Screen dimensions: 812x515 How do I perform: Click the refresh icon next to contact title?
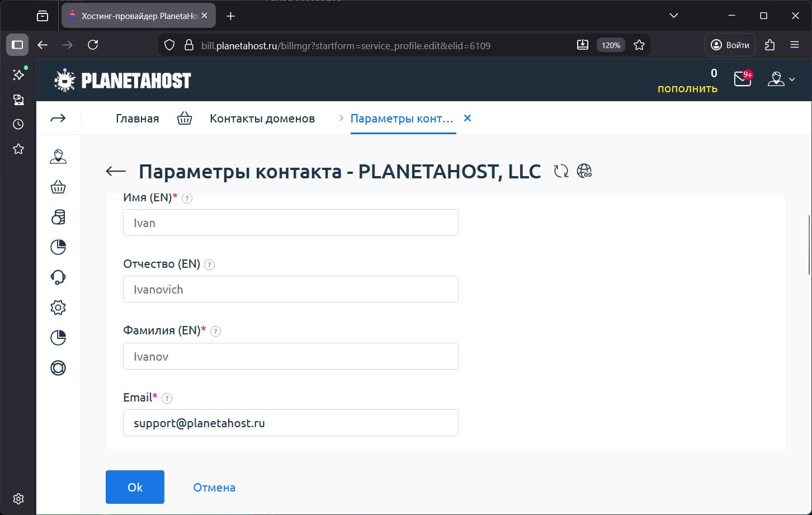560,171
